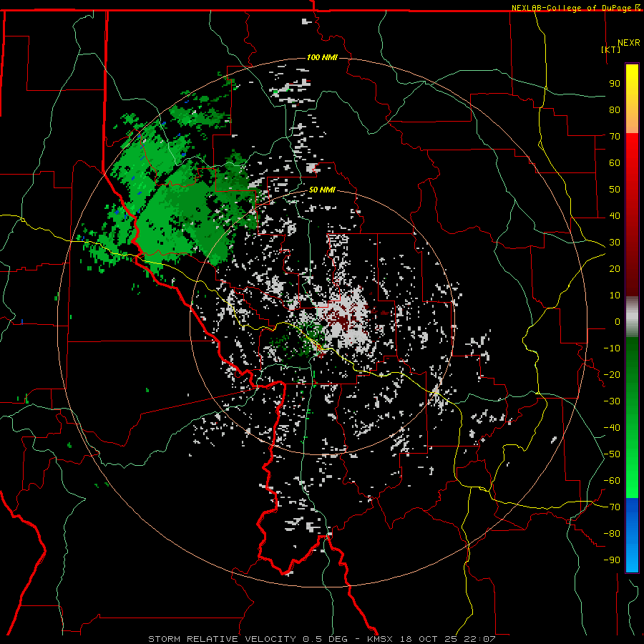The image size is (644, 644).
Task: Click the positive 40 scale value
Action: click(615, 215)
